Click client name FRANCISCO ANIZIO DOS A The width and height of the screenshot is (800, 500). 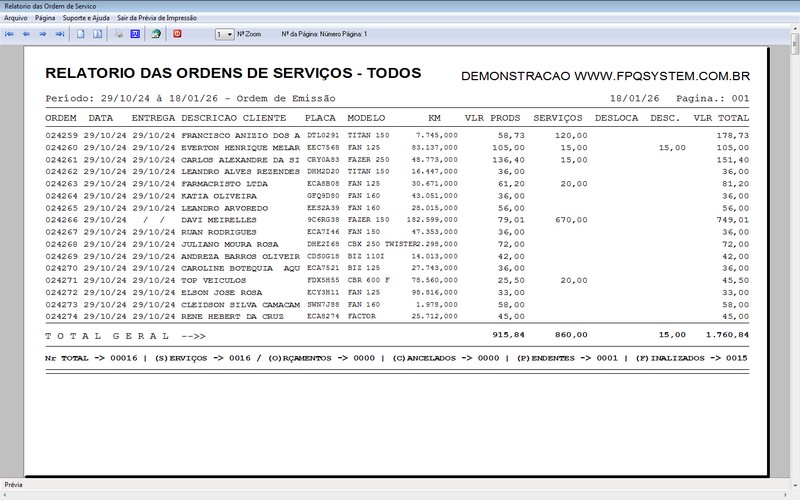240,136
